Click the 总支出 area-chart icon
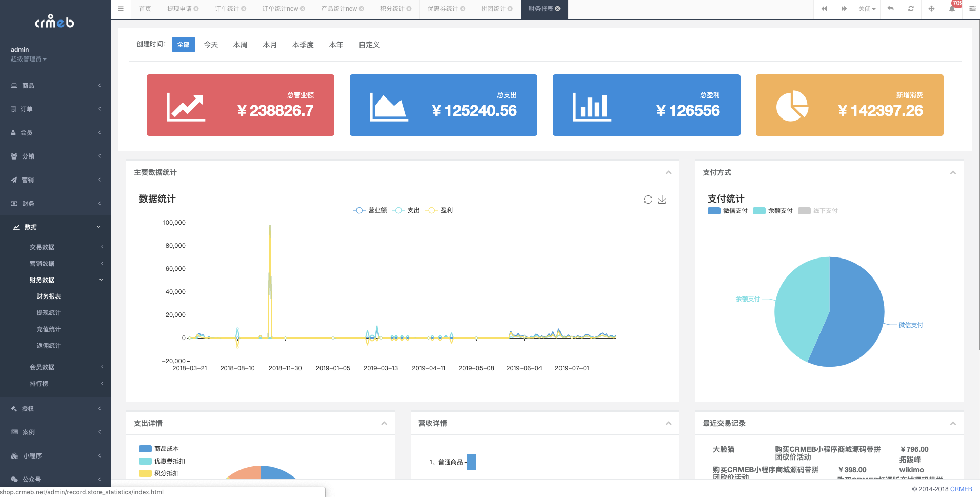This screenshot has height=497, width=980. click(389, 108)
